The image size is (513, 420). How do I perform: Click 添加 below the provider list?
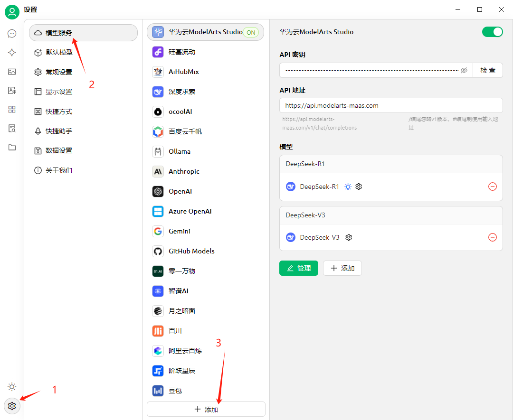[x=206, y=409]
